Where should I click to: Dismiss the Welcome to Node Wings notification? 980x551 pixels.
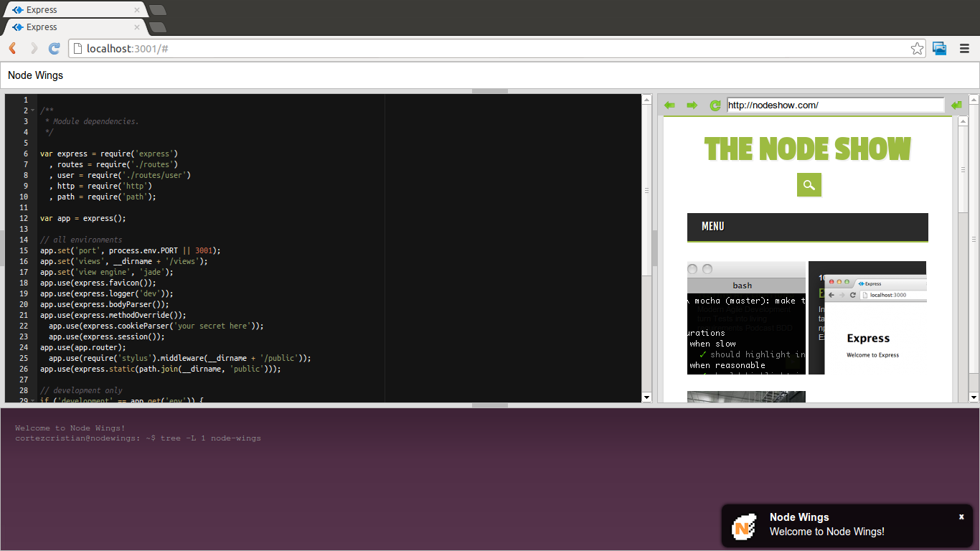pyautogui.click(x=961, y=517)
